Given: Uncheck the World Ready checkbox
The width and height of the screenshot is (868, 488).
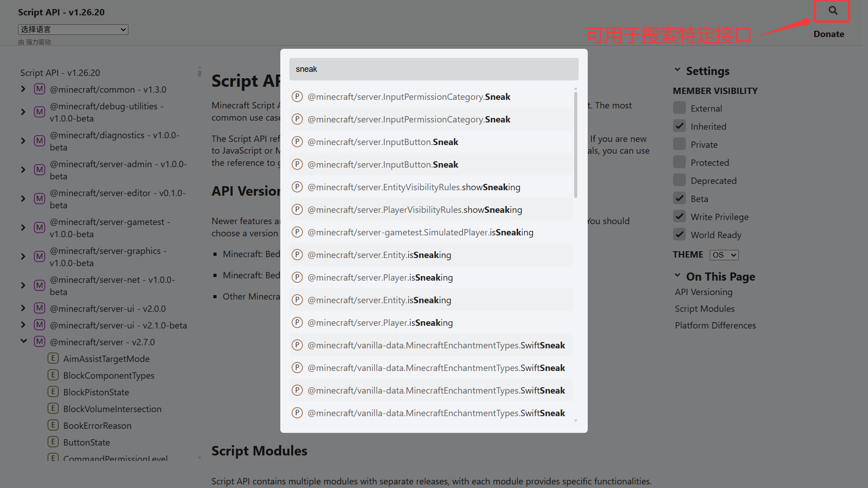Looking at the screenshot, I should point(679,235).
